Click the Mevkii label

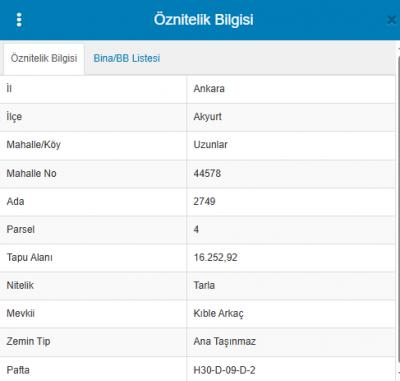tap(20, 313)
